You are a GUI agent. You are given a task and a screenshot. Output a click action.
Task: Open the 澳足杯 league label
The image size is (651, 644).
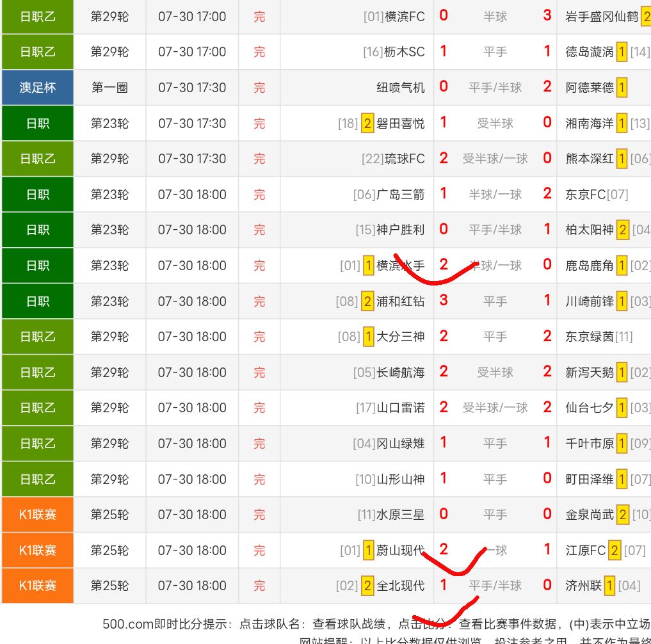[37, 88]
